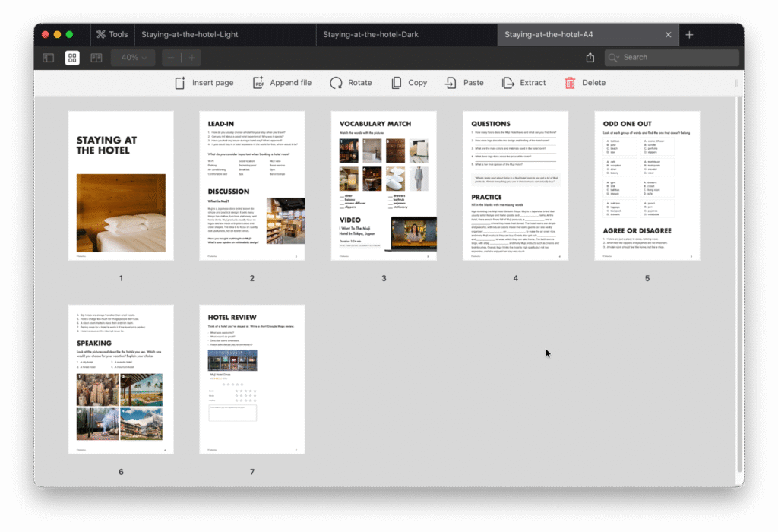Toggle the two-page layout view icon
Screen dimensions: 778x532
click(96, 58)
